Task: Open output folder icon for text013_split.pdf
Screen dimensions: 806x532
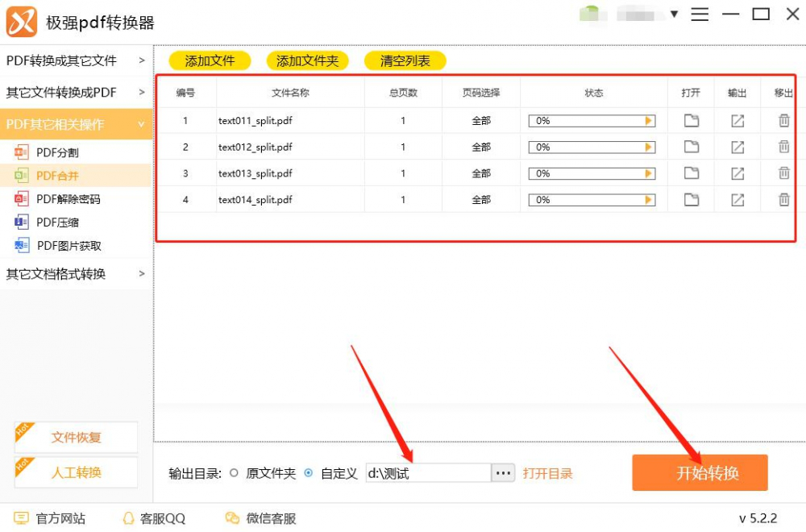Action: [x=737, y=173]
